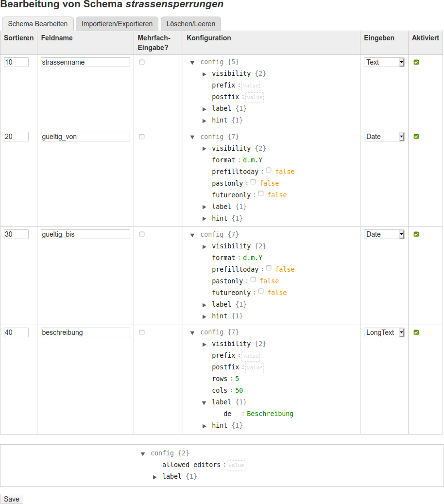Click the allowed editors value field

pos(236,466)
